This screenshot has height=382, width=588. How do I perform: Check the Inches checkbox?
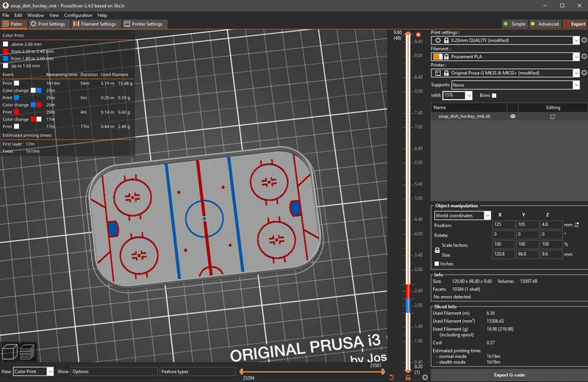(437, 264)
